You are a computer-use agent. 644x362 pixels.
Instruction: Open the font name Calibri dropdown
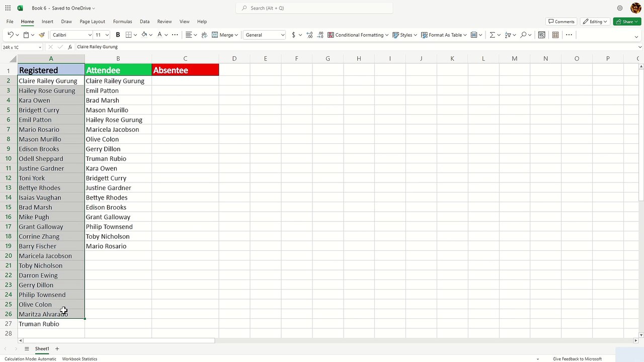tap(90, 35)
